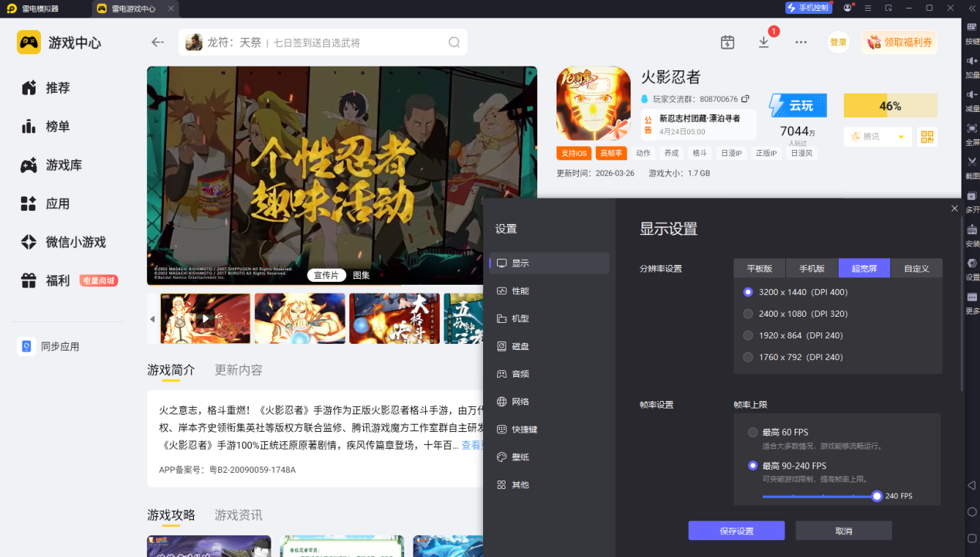Click the 取消 button in settings
The height and width of the screenshot is (557, 980).
pyautogui.click(x=844, y=531)
